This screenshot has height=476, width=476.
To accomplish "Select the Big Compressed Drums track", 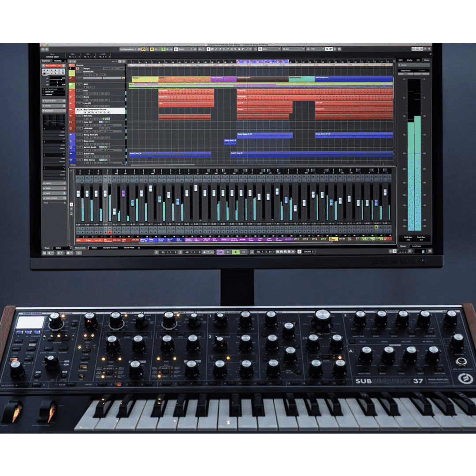I will click(x=100, y=111).
